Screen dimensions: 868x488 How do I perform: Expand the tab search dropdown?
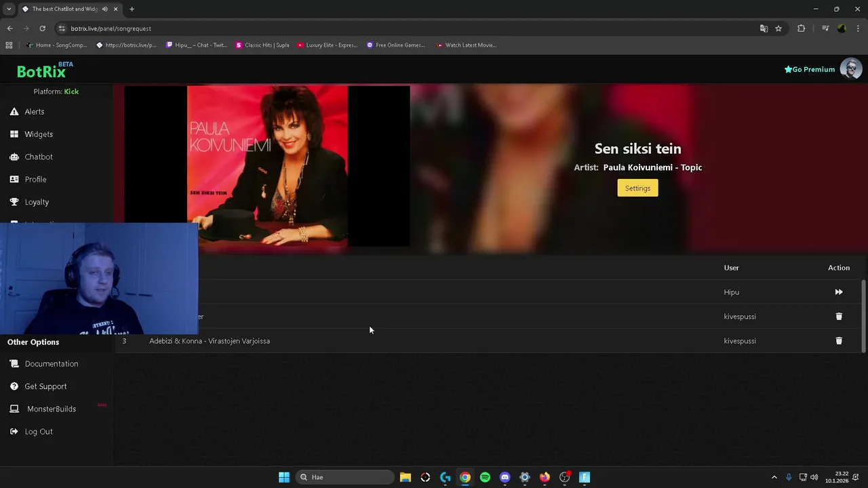point(9,9)
